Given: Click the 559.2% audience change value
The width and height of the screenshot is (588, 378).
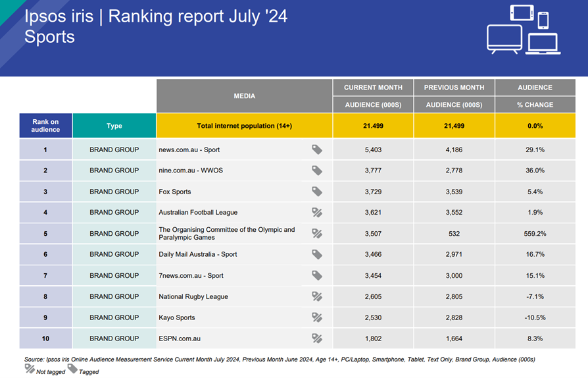Looking at the screenshot, I should pyautogui.click(x=535, y=234).
